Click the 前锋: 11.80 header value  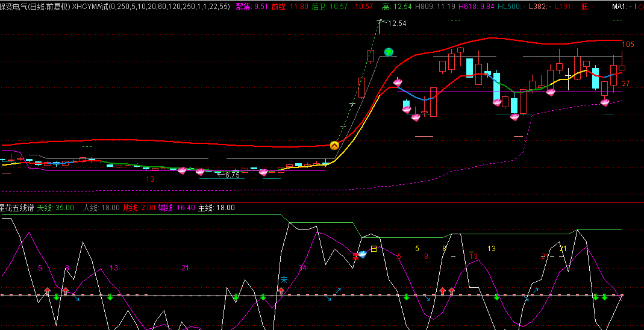click(x=290, y=7)
